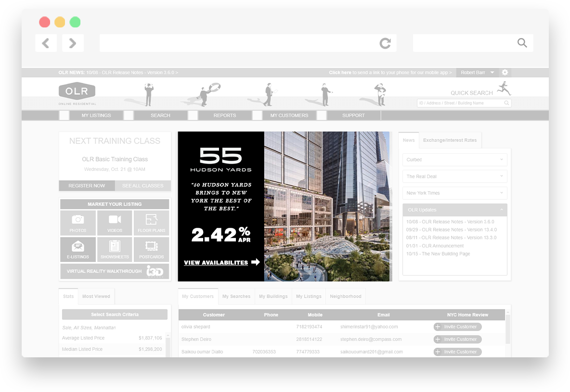The width and height of the screenshot is (570, 392).
Task: Click the customers table vertical scrollbar
Action: [x=508, y=329]
